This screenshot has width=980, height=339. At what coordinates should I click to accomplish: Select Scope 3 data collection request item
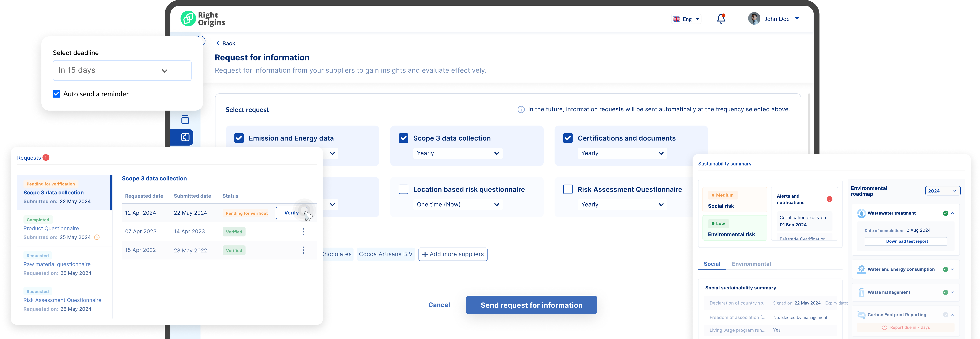pos(64,192)
